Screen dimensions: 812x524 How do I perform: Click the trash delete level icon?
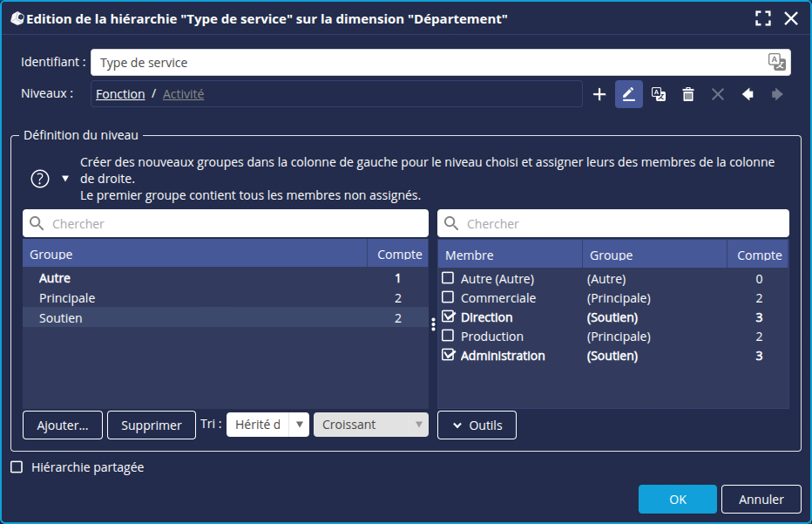(688, 94)
